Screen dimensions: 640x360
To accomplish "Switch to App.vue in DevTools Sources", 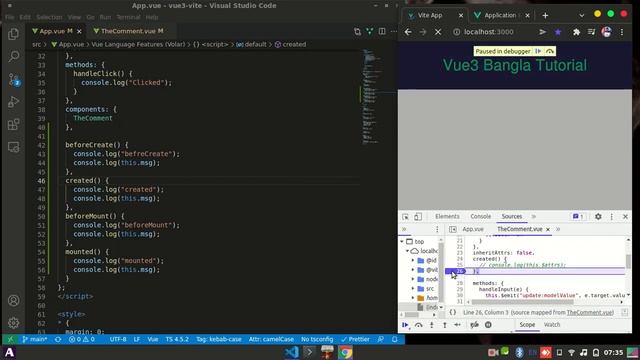I will coord(473,229).
